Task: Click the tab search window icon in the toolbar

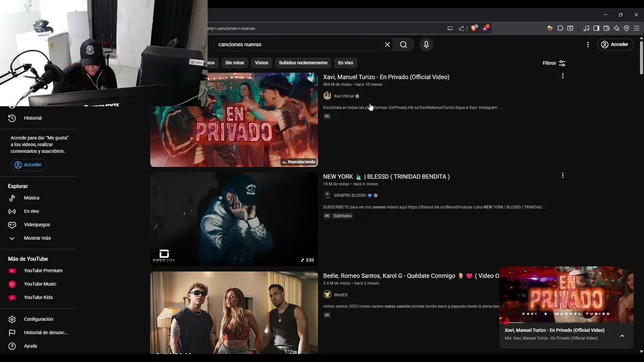Action: (570, 28)
